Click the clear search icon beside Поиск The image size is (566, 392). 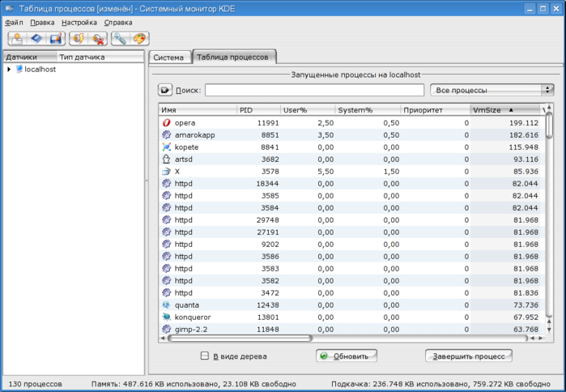pos(165,90)
